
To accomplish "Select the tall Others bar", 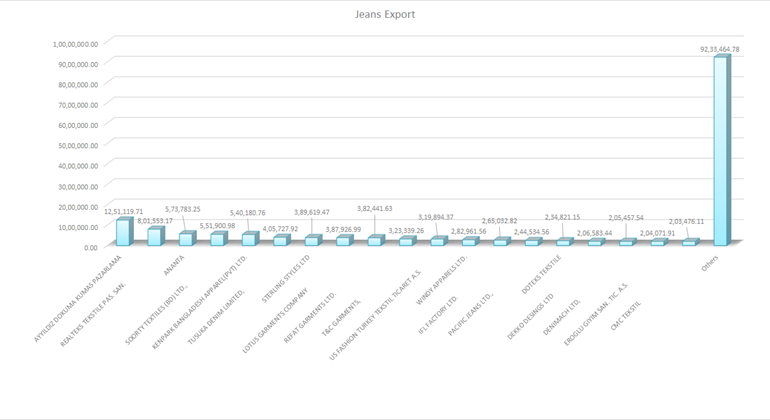I will 721,150.
